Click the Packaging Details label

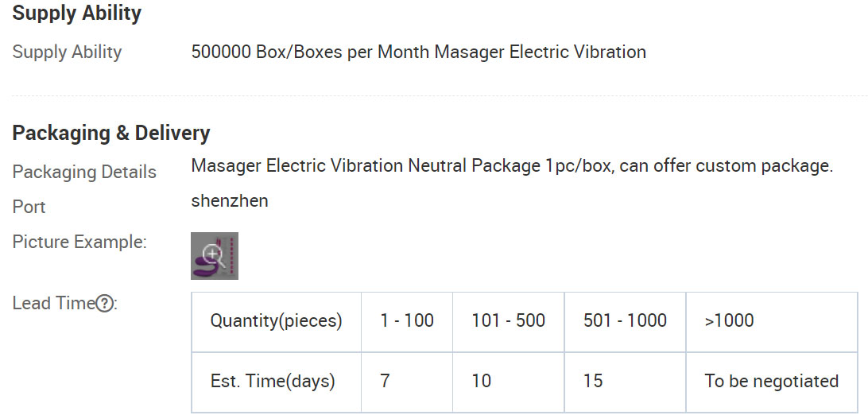click(84, 173)
